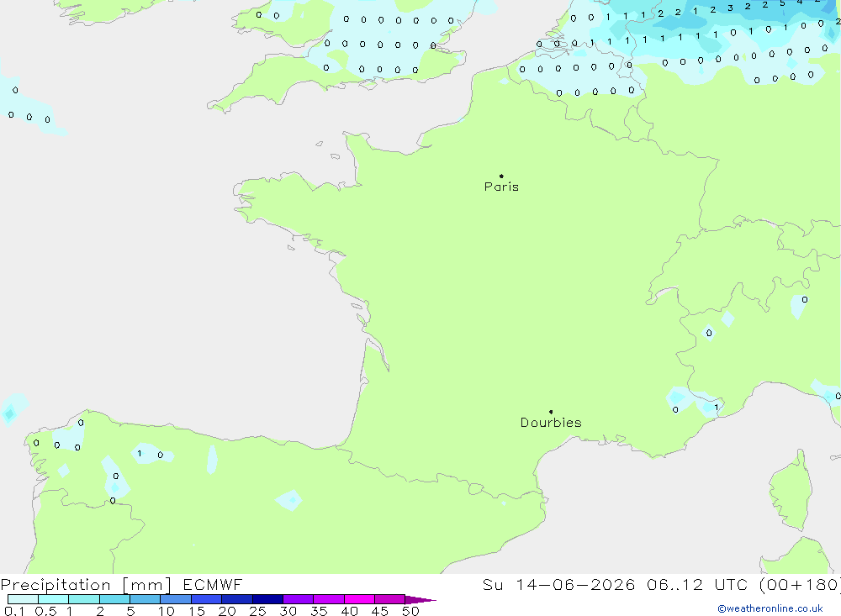
Task: Click the 06..12 UTC time label
Action: click(696, 584)
